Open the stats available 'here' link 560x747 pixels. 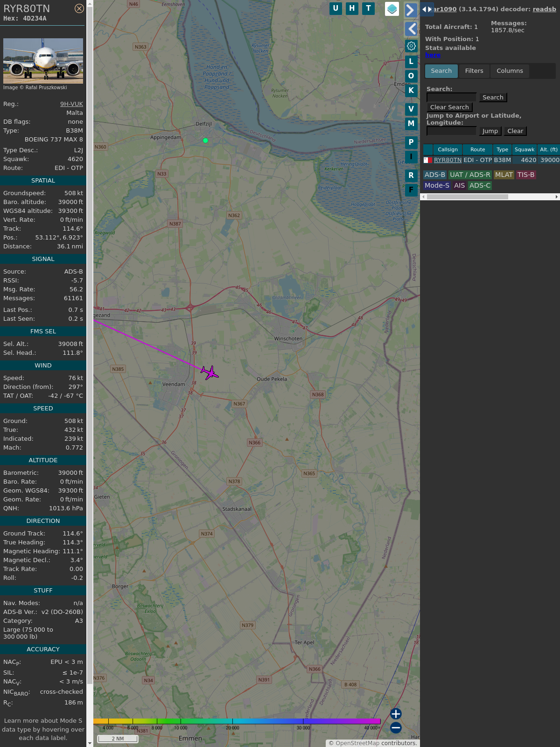pos(433,55)
